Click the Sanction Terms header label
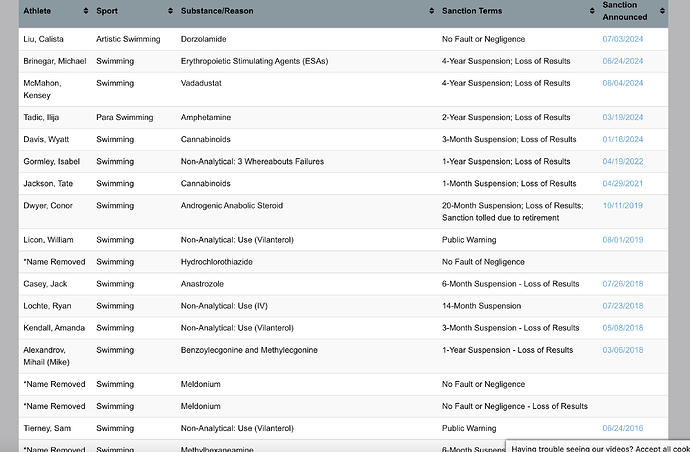The height and width of the screenshot is (452, 690). click(472, 11)
